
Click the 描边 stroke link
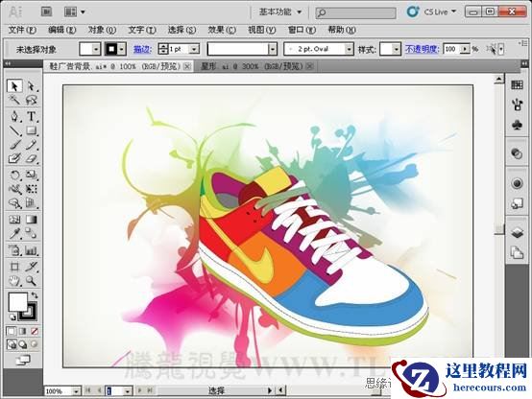tap(142, 50)
